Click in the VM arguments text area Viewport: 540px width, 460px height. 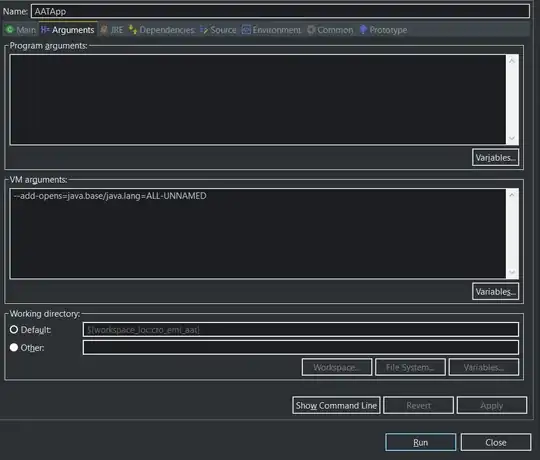[258, 233]
